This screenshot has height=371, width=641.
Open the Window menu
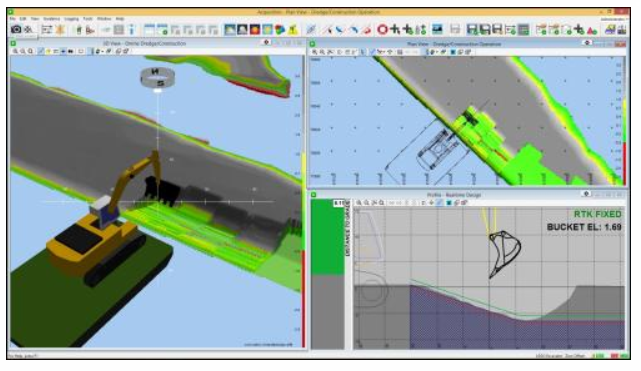coord(104,19)
